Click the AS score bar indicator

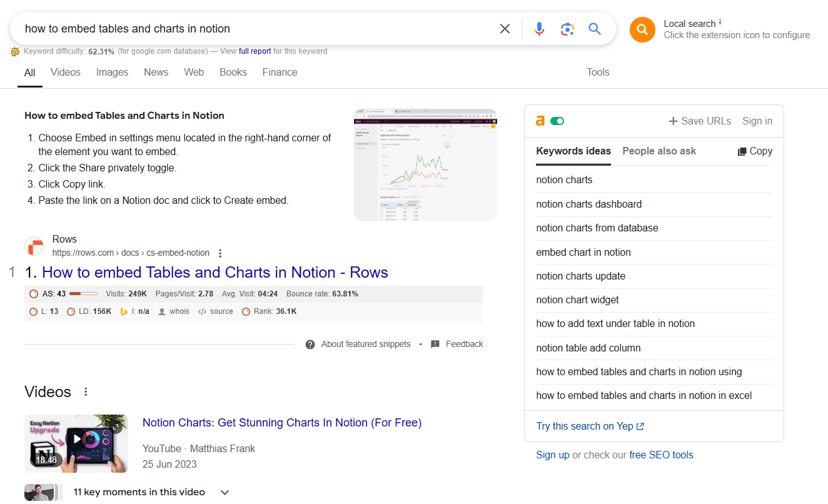pyautogui.click(x=83, y=294)
